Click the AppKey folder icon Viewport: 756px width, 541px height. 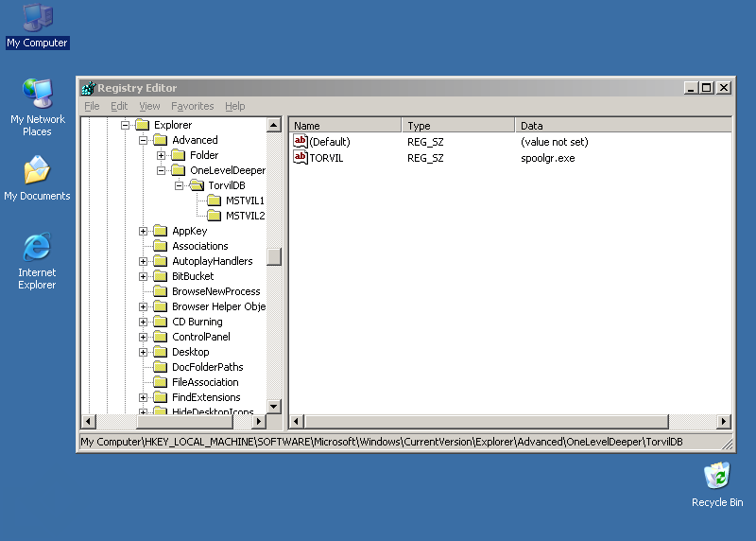pyautogui.click(x=160, y=231)
